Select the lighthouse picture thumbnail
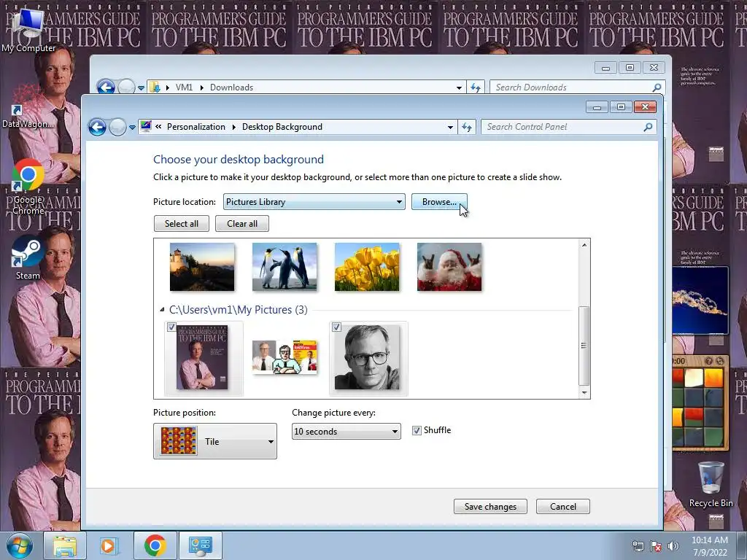Screen dimensions: 747x560 coord(202,267)
